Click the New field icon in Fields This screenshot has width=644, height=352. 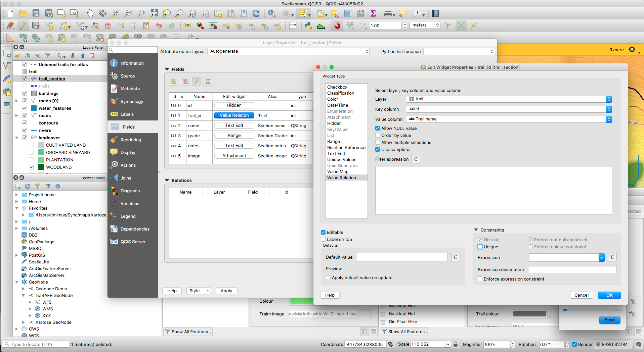[173, 81]
